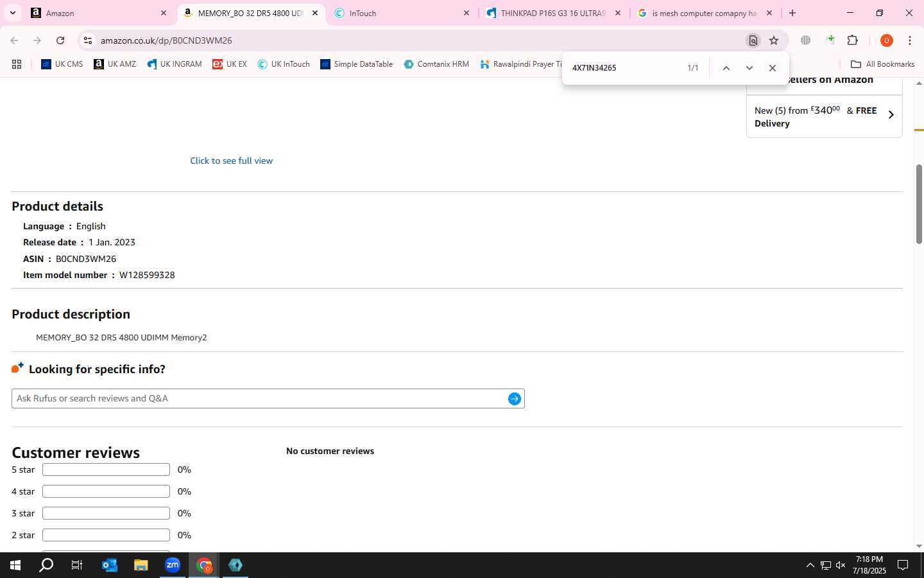Open the apps grid in bookmarks bar
Viewport: 924px width, 578px height.
point(17,64)
